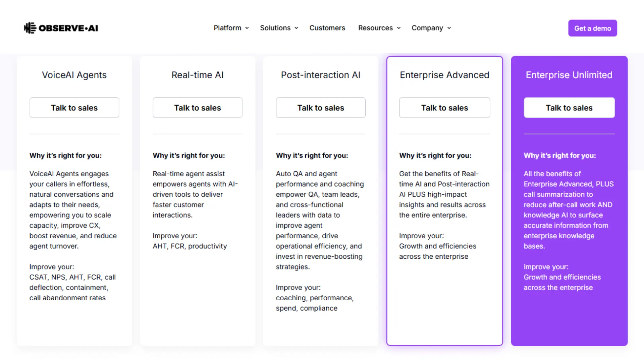Talk to sales for Real-time AI
The width and height of the screenshot is (644, 362).
[x=198, y=108]
